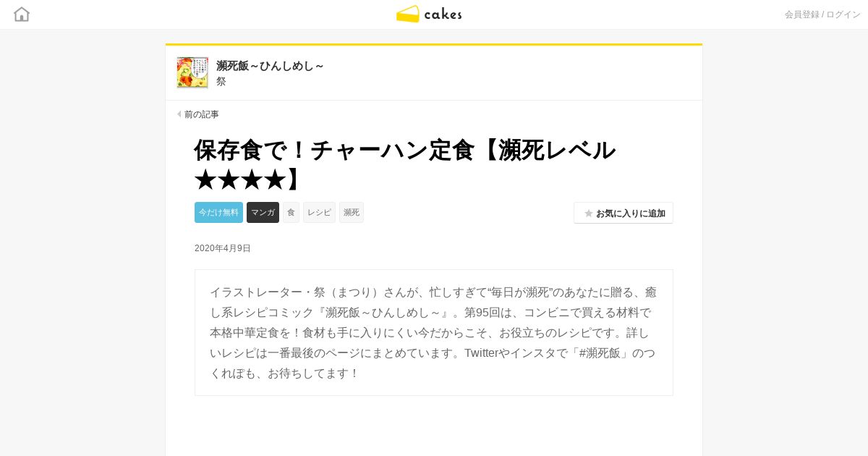Open the 会員登録 / ログイン link
The image size is (868, 456).
822,14
